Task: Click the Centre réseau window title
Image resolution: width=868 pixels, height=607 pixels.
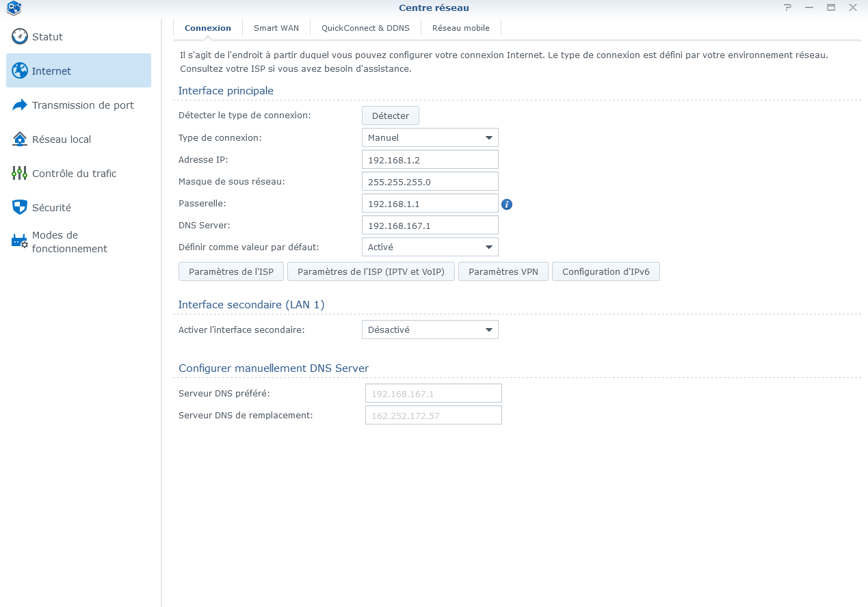Action: coord(434,8)
